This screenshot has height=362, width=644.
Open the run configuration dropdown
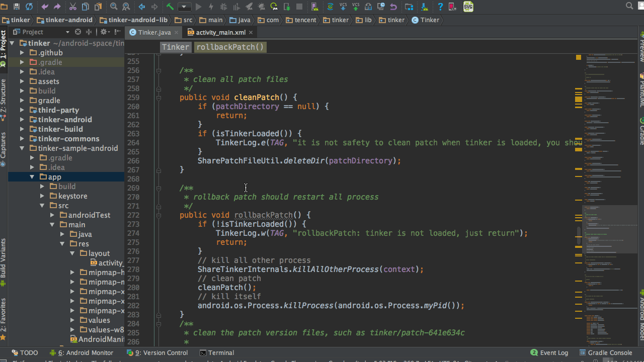[x=184, y=7]
